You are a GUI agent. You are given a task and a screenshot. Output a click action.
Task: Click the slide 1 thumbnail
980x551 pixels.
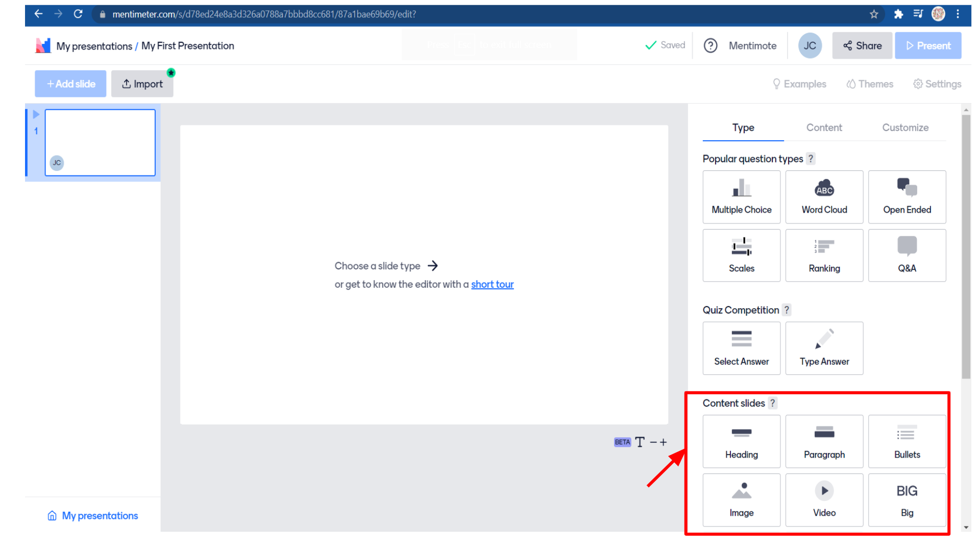pos(100,142)
